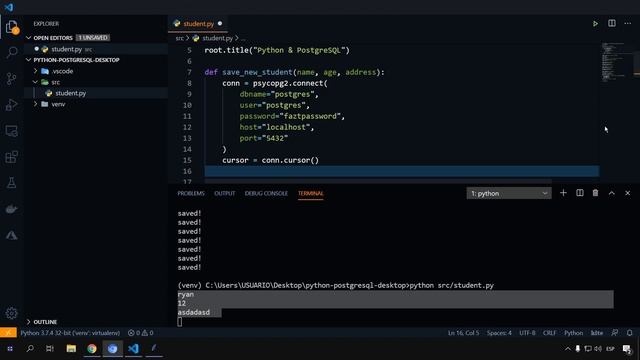Viewport: 640px width, 360px height.
Task: Open the Source Control view
Action: pyautogui.click(x=11, y=78)
